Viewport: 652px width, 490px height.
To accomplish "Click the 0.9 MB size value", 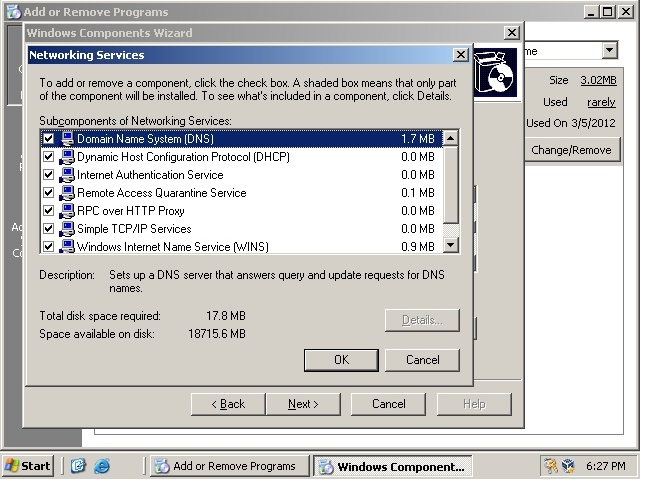I will 418,247.
